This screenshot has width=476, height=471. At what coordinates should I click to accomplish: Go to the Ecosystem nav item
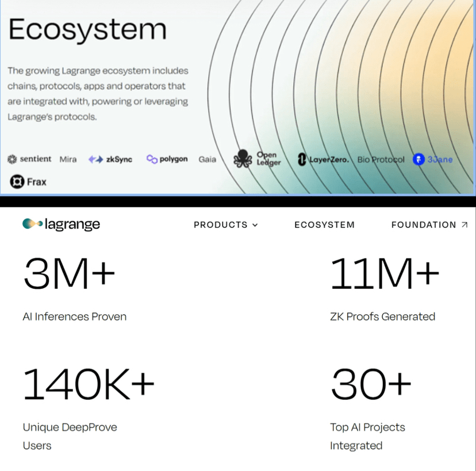click(324, 225)
